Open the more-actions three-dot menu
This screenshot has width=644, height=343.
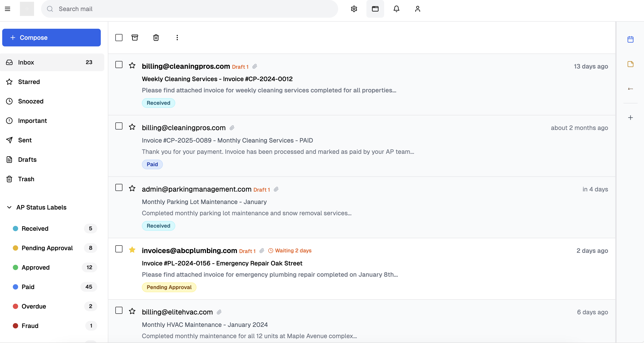pyautogui.click(x=177, y=38)
